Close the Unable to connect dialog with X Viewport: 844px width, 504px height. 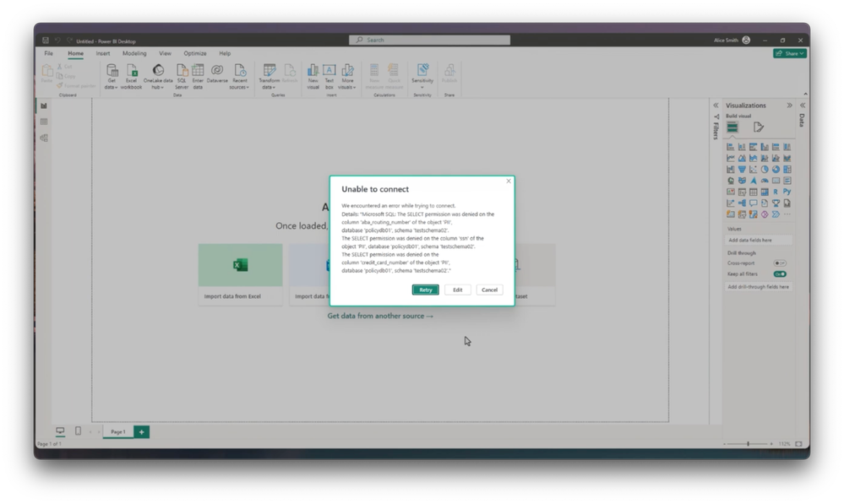pos(509,182)
